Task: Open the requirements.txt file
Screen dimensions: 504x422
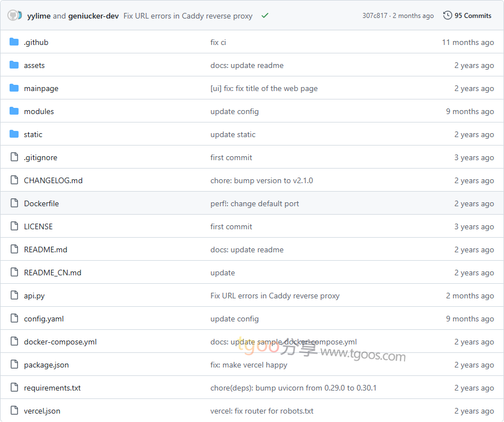Action: click(x=52, y=388)
